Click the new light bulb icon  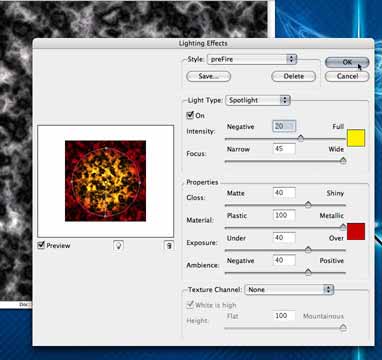(118, 246)
